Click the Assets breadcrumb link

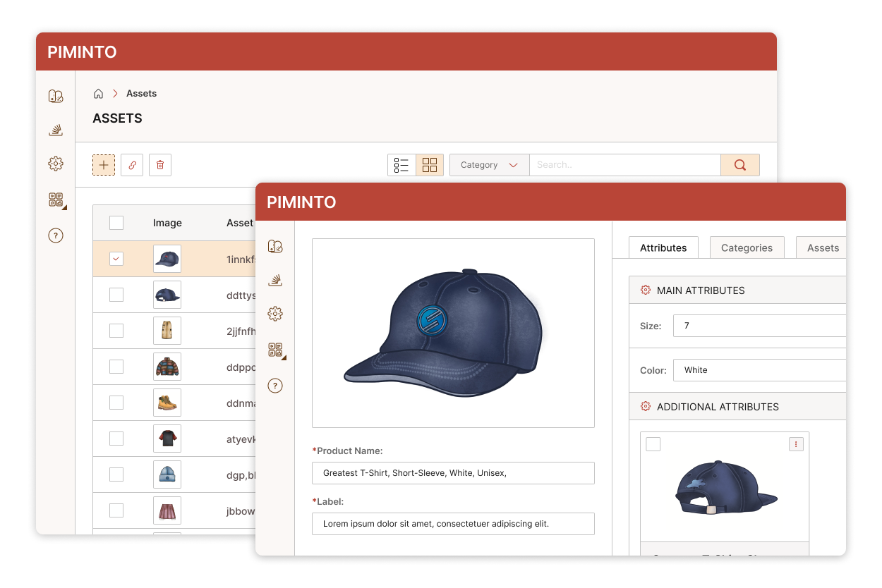[141, 94]
